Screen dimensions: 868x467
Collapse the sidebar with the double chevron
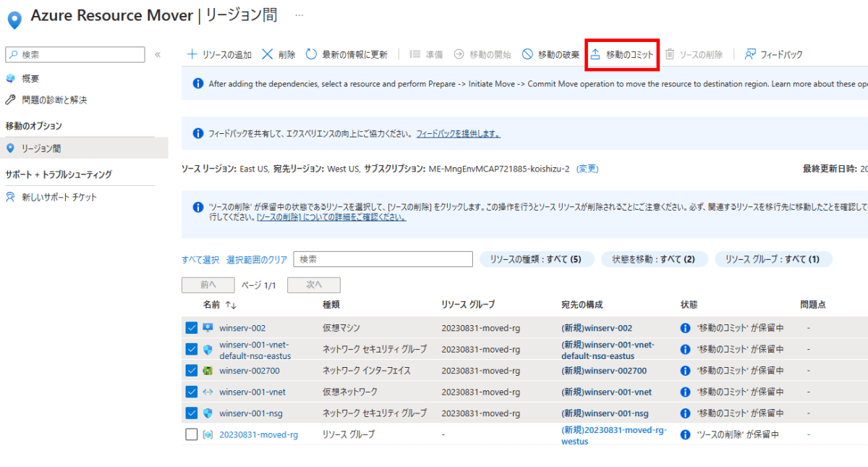click(158, 54)
